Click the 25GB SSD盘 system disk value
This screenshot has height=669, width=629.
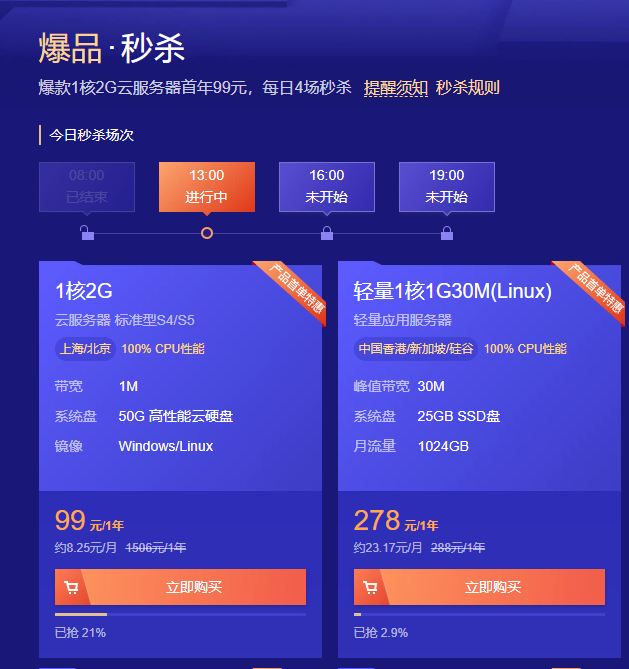(x=459, y=416)
